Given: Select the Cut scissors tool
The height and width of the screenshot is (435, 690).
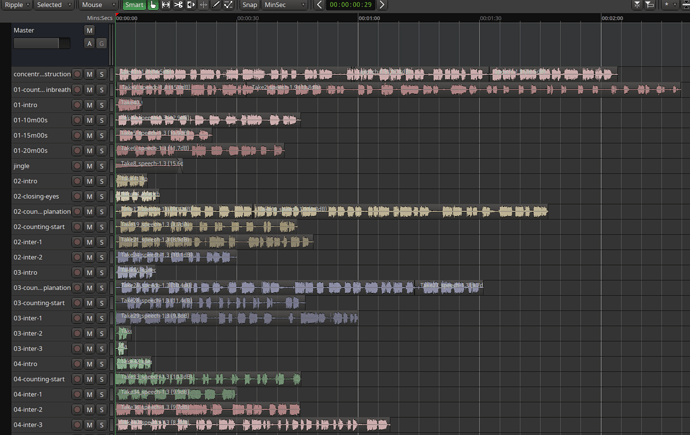Looking at the screenshot, I should coord(178,5).
